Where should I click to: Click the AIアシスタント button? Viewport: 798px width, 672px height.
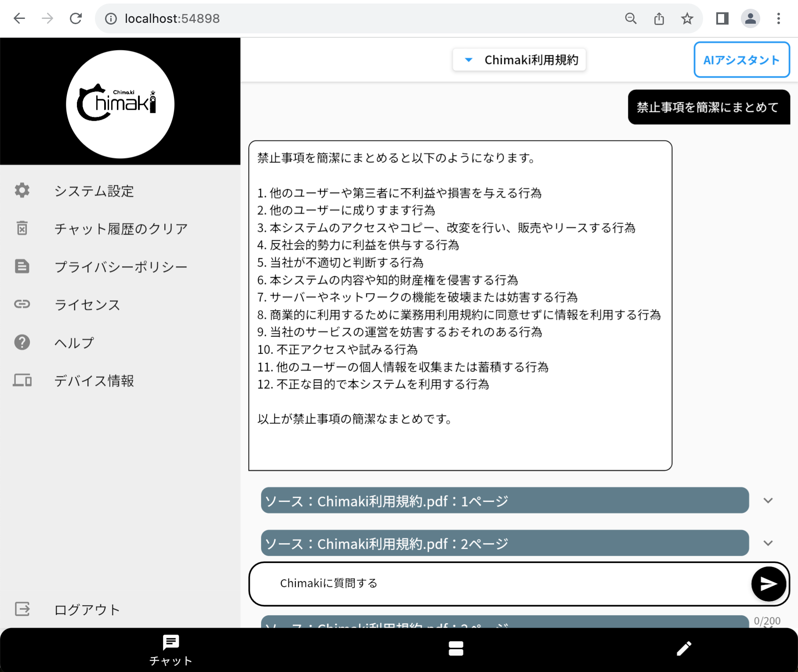pos(742,60)
